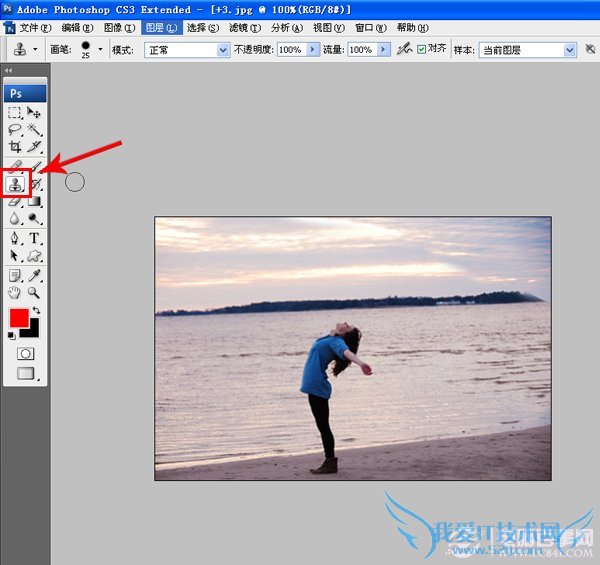Open the 模式 blending mode dropdown
The height and width of the screenshot is (565, 600).
[187, 49]
